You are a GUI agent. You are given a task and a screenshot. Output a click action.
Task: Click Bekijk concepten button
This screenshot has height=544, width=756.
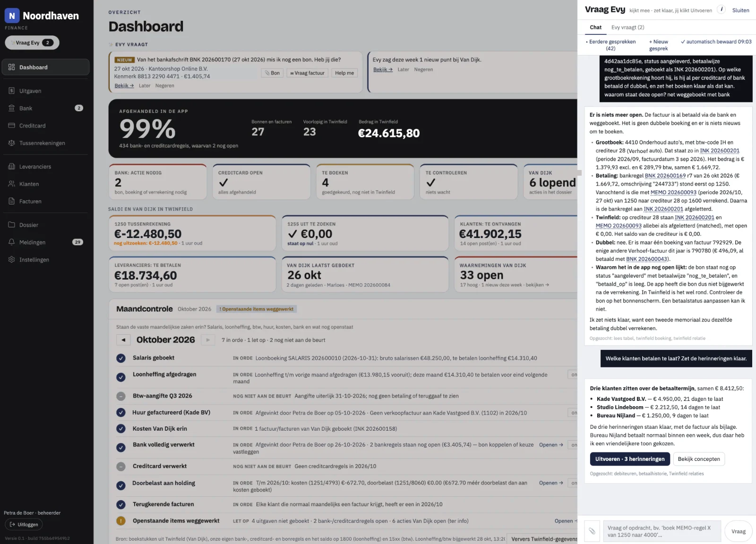(699, 459)
